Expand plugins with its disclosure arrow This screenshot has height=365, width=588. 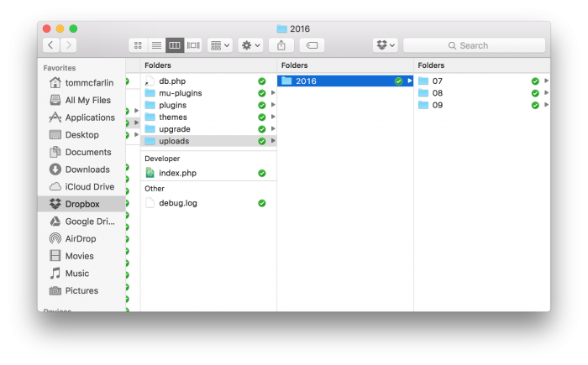(x=273, y=105)
